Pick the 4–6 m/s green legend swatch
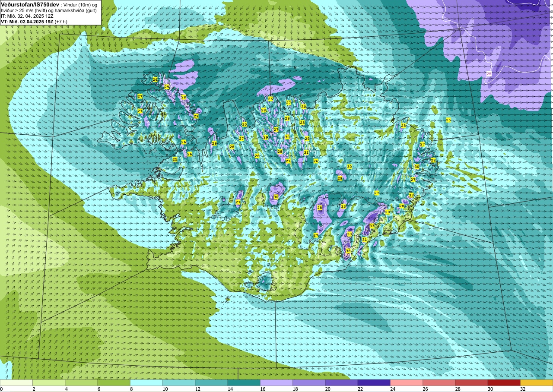 pyautogui.click(x=81, y=383)
